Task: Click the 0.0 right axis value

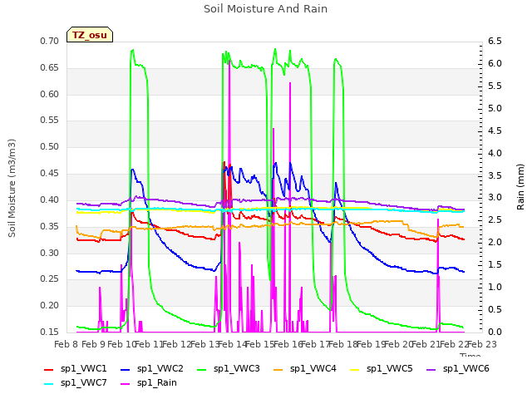Action: tap(495, 332)
